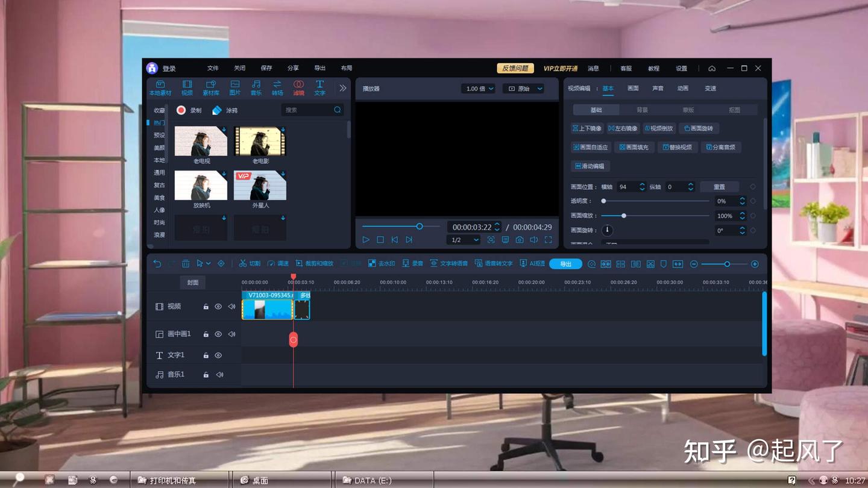Open the 布局 layout menu
This screenshot has width=868, height=488.
click(x=347, y=69)
